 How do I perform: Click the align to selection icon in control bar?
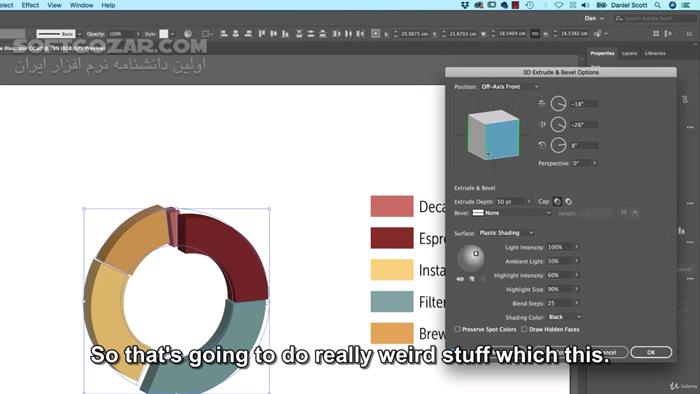(206, 34)
